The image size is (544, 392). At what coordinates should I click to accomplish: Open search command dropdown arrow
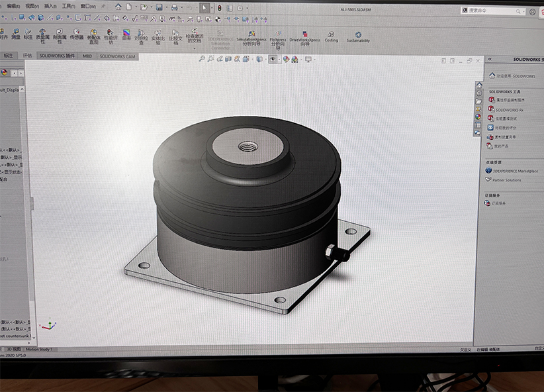[523, 11]
